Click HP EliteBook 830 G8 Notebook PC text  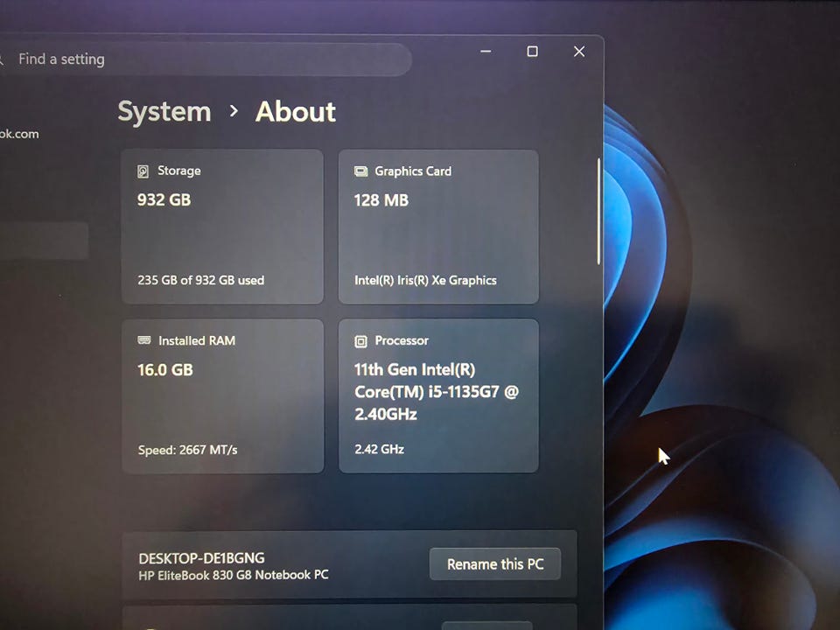[234, 576]
